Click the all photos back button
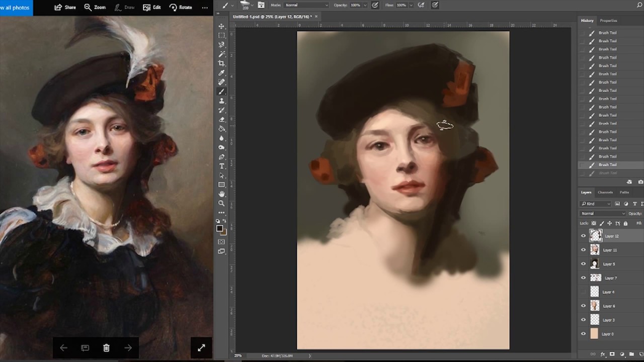Viewport: 644px width, 362px height. [x=16, y=8]
